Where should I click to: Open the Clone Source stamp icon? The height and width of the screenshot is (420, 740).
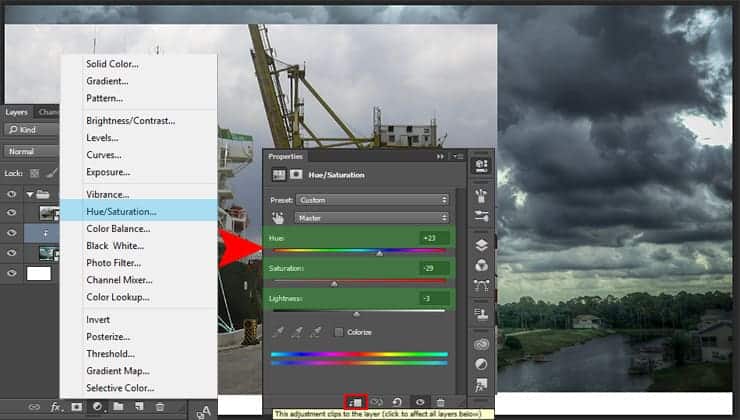481,314
